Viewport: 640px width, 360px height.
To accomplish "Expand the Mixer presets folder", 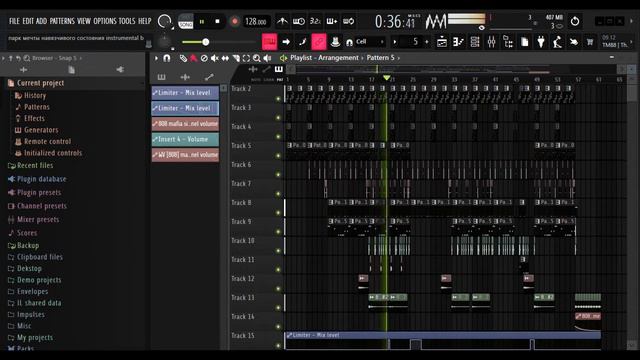I will (x=33, y=220).
